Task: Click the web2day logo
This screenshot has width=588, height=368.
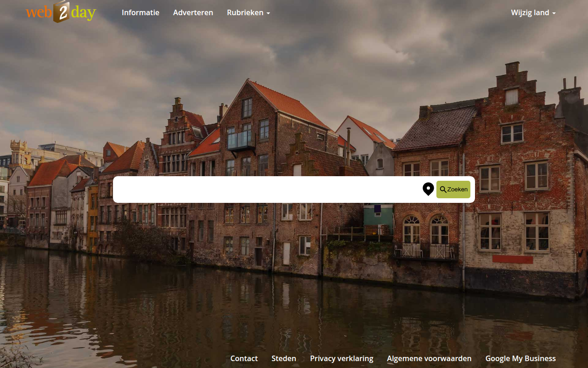Action: pyautogui.click(x=61, y=12)
